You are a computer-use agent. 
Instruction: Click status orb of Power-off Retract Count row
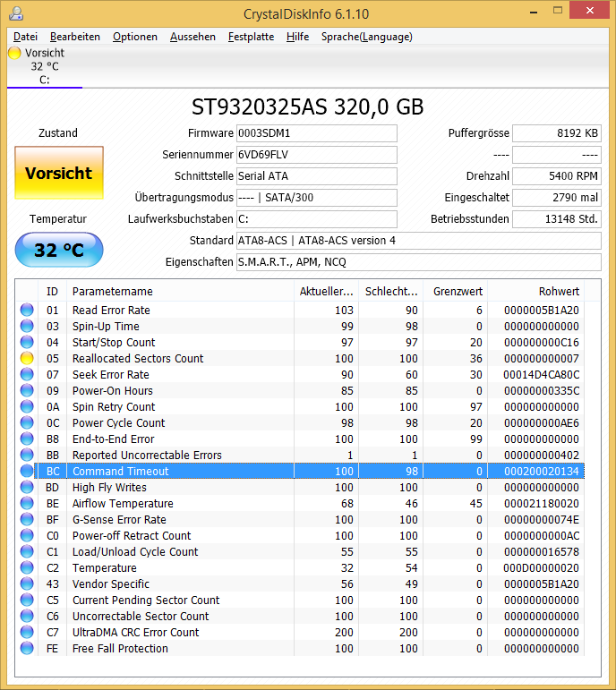[27, 535]
